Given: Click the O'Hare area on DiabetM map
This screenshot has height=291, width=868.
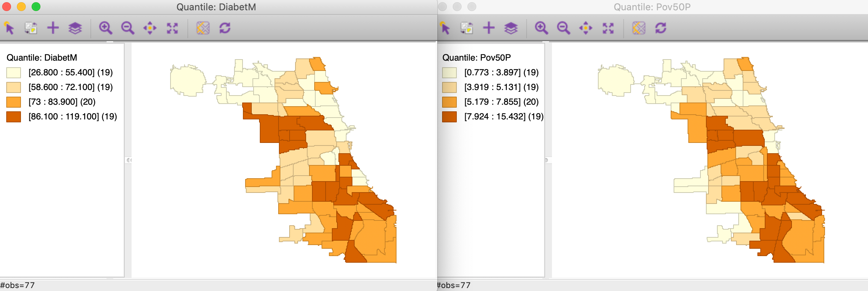Looking at the screenshot, I should (x=188, y=80).
